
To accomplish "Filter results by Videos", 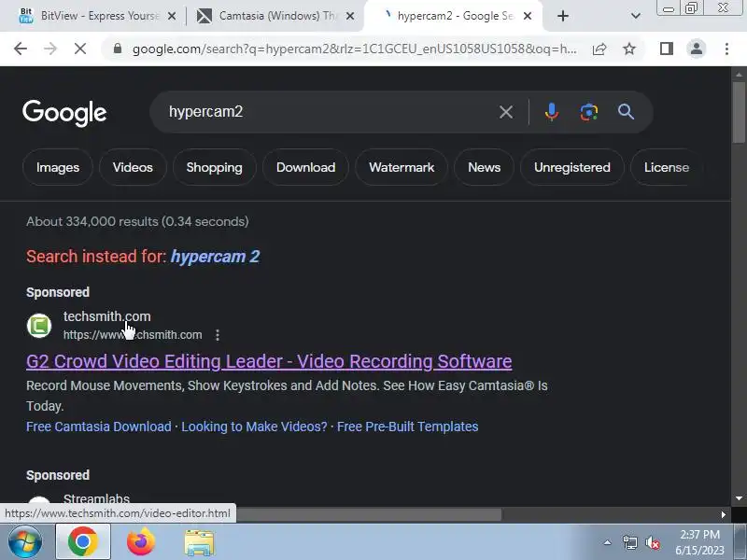I will click(133, 167).
